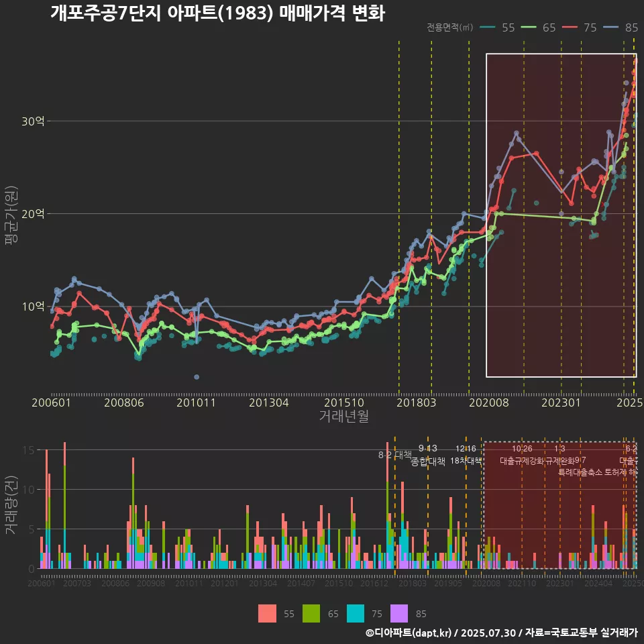
Task: Click the legend title 전용면적(㎡)
Action: coord(449,28)
